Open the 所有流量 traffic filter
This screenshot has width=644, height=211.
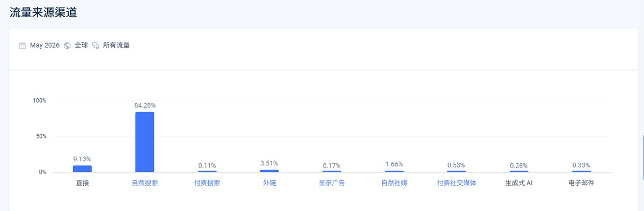tap(116, 46)
